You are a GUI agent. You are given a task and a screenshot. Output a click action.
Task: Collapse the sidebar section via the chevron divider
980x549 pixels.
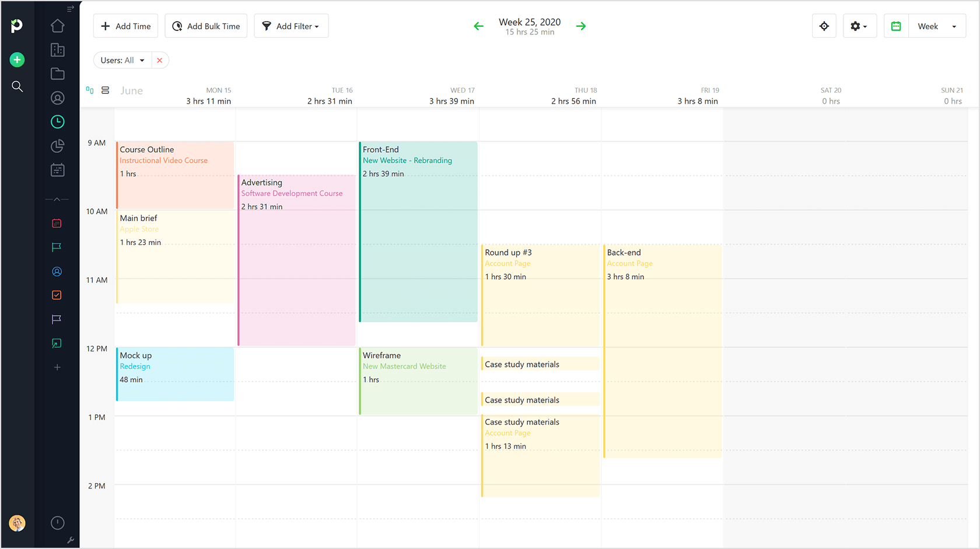(x=57, y=198)
